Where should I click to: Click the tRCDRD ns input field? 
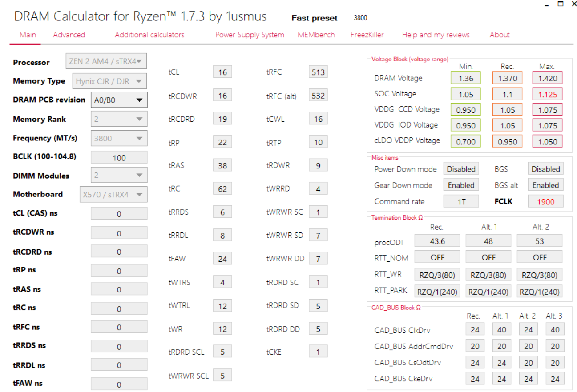point(119,252)
